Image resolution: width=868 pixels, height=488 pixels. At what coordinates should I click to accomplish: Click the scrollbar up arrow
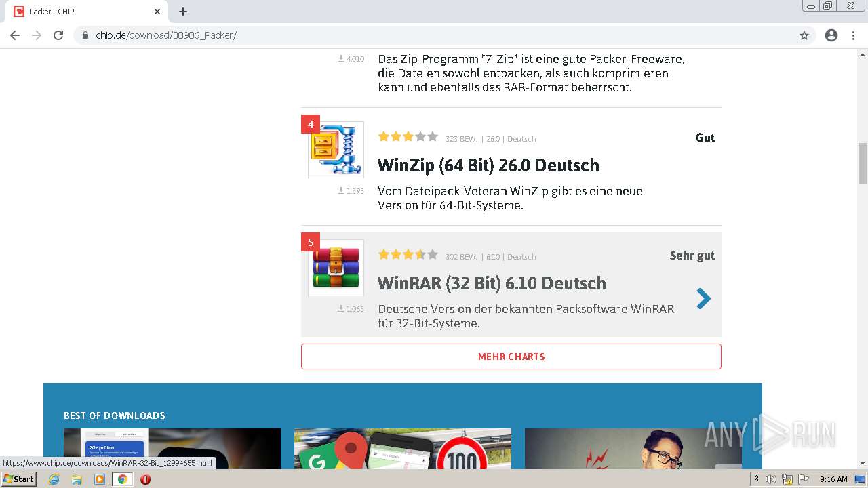(x=863, y=54)
